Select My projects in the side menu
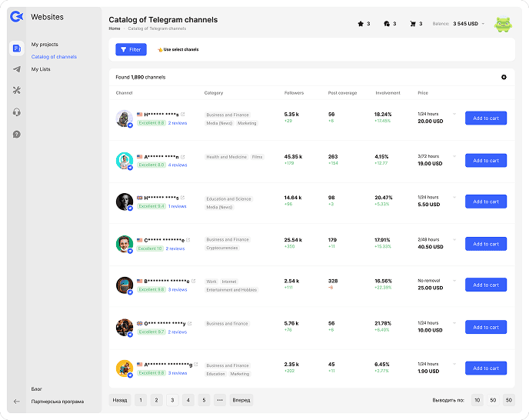The image size is (529, 420). pos(45,45)
